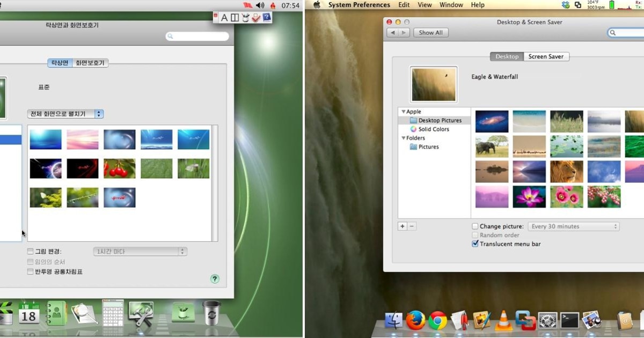Enable the 반투명 공통차림표 checkbox
This screenshot has width=644, height=338.
tap(30, 271)
